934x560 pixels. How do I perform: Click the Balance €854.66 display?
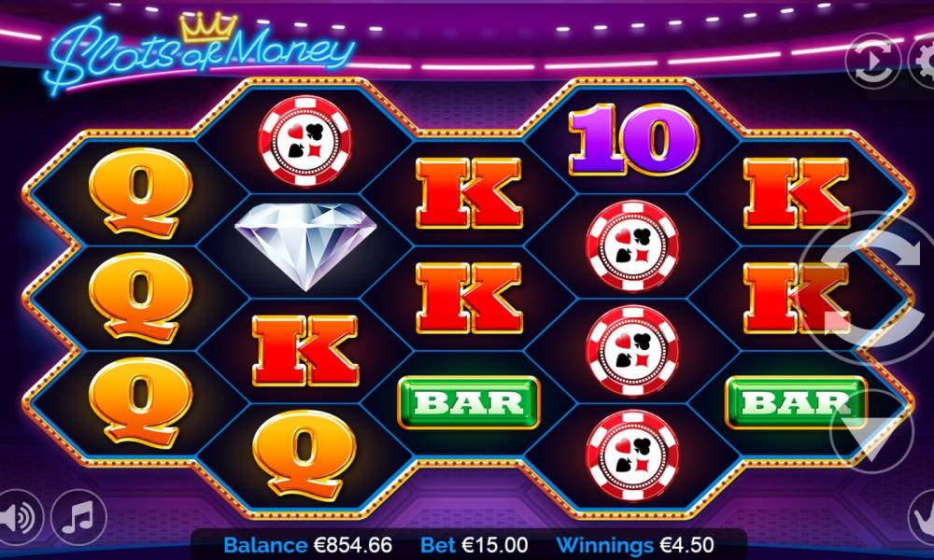coord(307,544)
